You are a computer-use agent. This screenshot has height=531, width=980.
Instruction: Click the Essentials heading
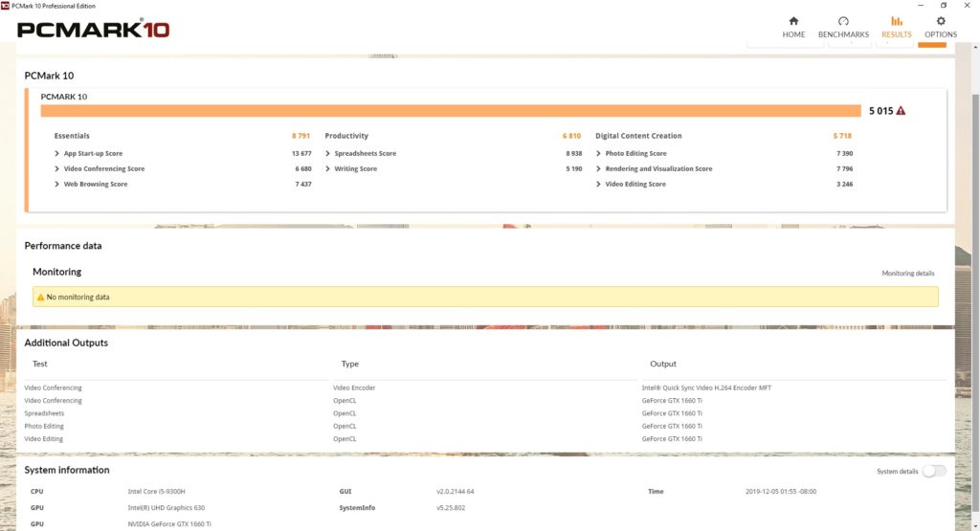click(x=72, y=136)
